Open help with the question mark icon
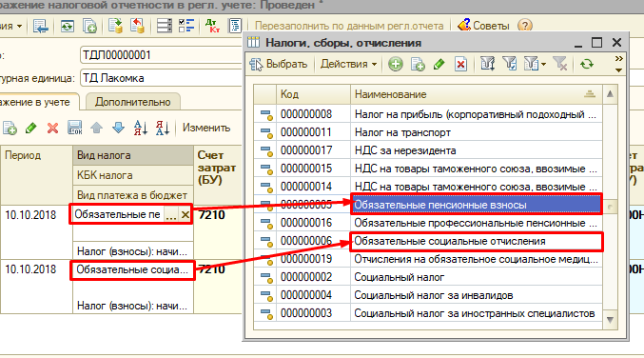This screenshot has width=644, height=358. (x=525, y=26)
